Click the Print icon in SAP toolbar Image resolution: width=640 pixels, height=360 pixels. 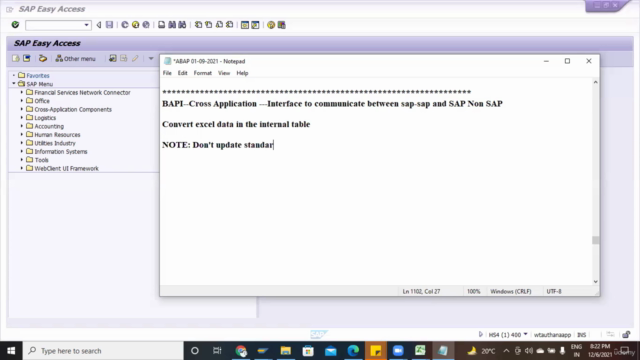pyautogui.click(x=162, y=25)
